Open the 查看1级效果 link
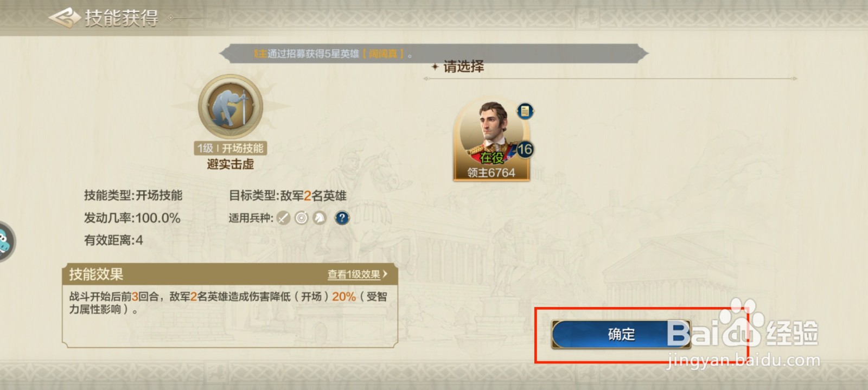Image resolution: width=868 pixels, height=390 pixels. [354, 274]
